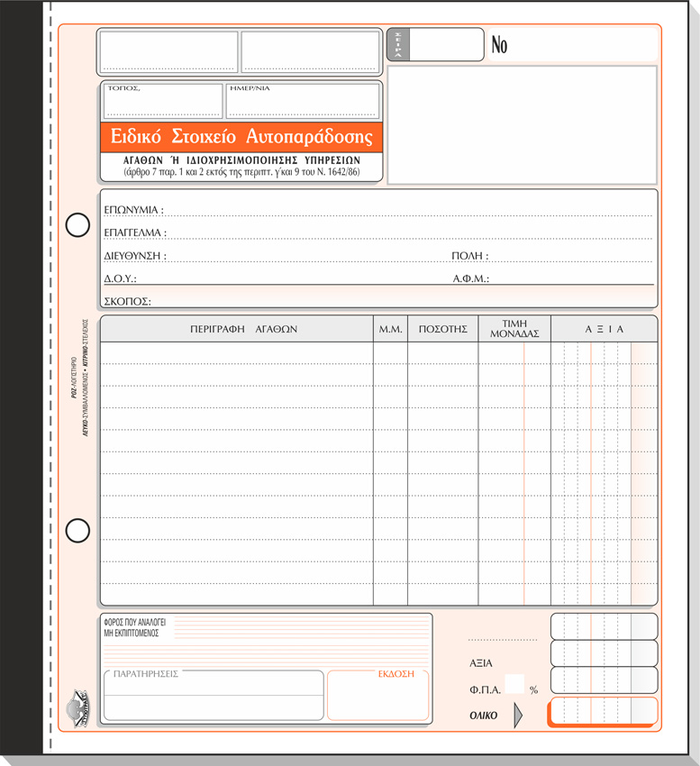The width and height of the screenshot is (700, 766).
Task: Click the publisher logo at bottom left
Action: tap(79, 701)
